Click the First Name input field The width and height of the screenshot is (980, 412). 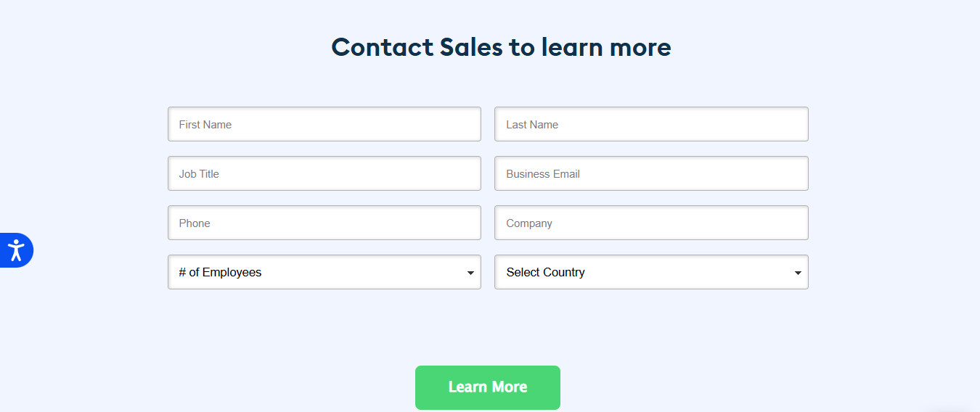[324, 124]
